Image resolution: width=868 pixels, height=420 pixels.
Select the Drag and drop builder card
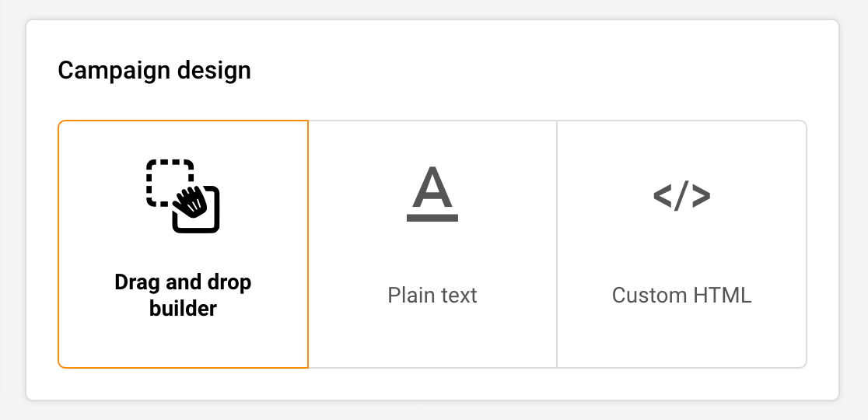(x=183, y=244)
